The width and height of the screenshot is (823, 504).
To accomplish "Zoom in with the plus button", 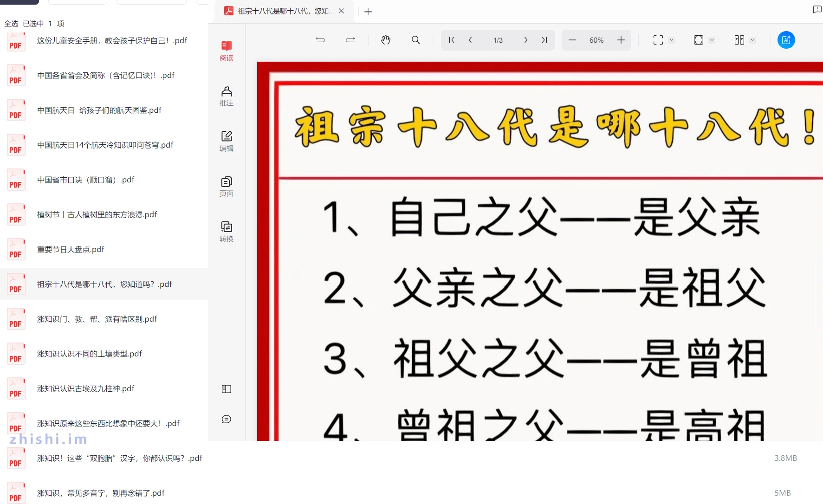I will [x=621, y=40].
